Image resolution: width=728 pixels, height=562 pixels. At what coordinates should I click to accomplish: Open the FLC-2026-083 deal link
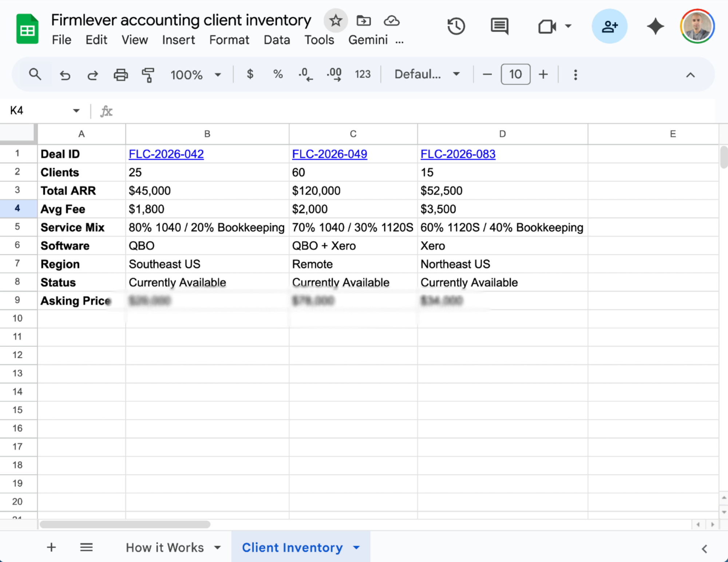point(458,154)
